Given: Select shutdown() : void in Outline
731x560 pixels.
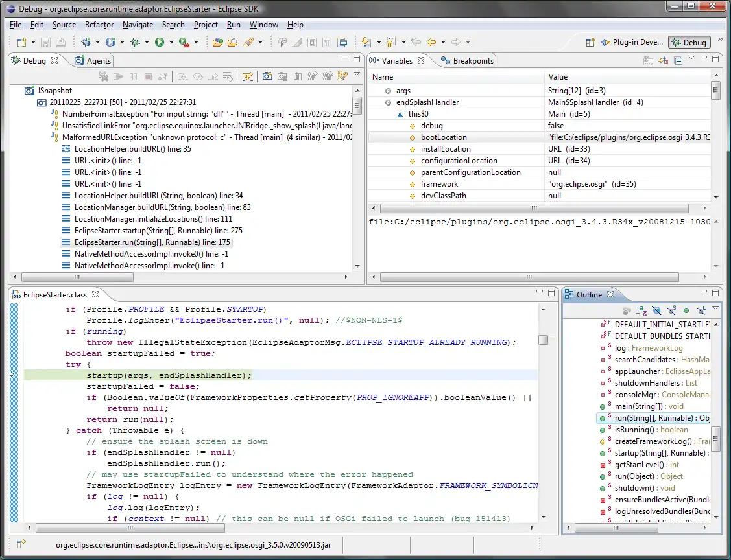Looking at the screenshot, I should (x=644, y=488).
